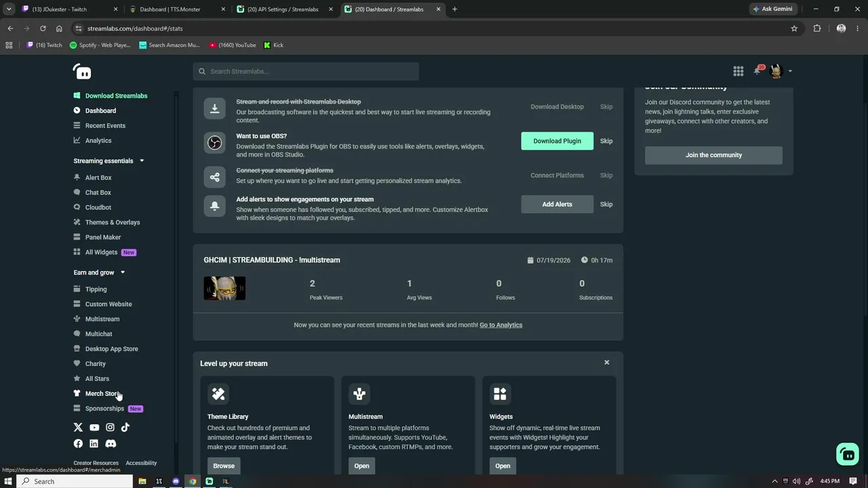Click the Download Plugin button
This screenshot has width=868, height=488.
click(557, 141)
